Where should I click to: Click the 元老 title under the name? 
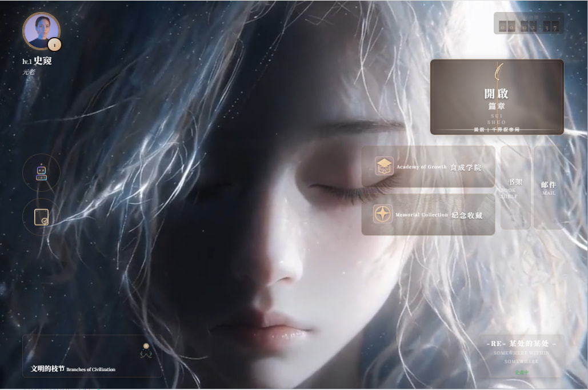(x=29, y=72)
